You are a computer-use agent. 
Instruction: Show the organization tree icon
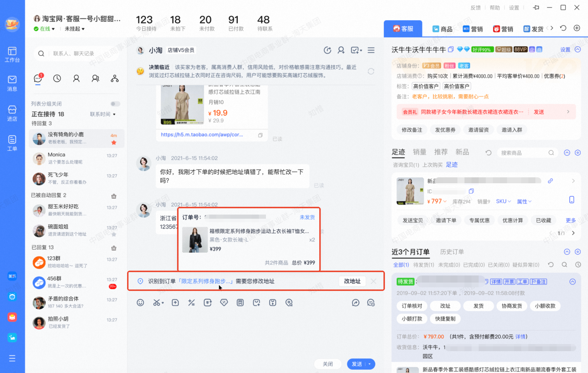[115, 78]
